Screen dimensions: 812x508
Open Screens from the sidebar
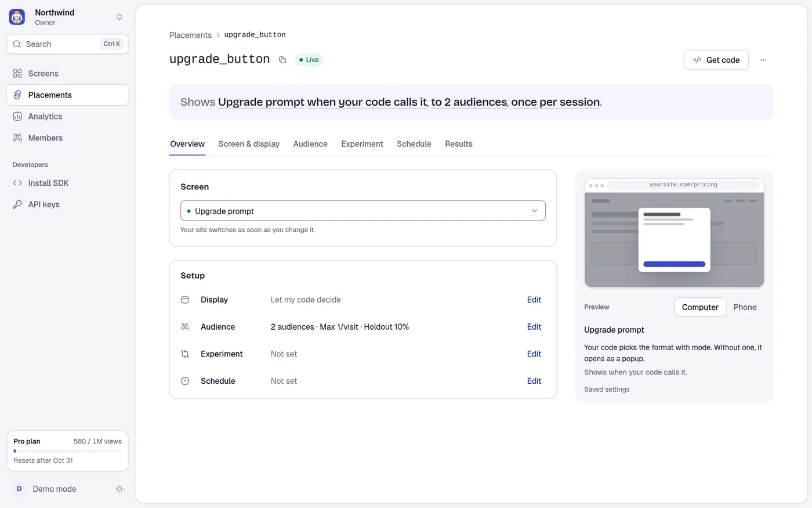pyautogui.click(x=67, y=74)
